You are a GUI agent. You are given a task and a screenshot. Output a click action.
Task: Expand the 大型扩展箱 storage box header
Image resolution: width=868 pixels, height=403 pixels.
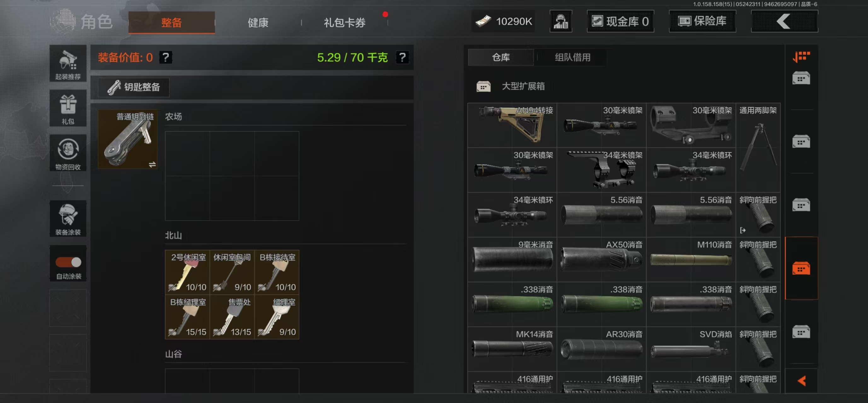tap(510, 86)
